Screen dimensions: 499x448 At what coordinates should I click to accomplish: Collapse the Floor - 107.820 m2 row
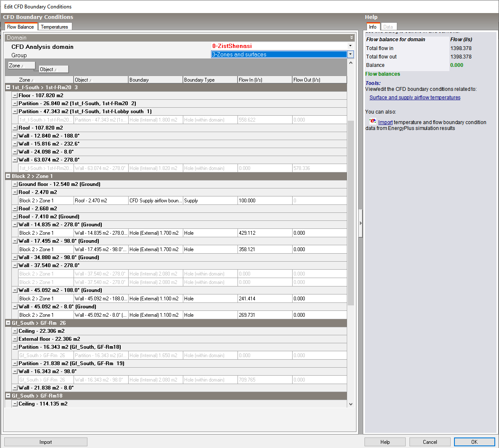[x=15, y=95]
